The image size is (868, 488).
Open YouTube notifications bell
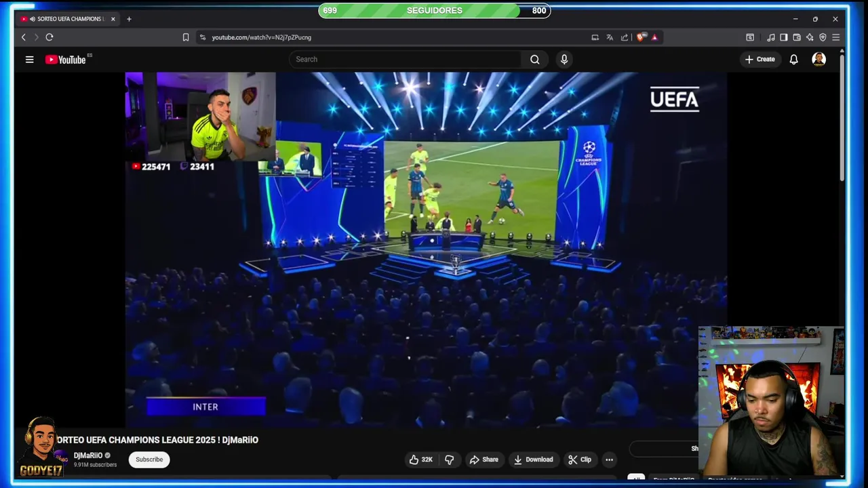(x=793, y=60)
